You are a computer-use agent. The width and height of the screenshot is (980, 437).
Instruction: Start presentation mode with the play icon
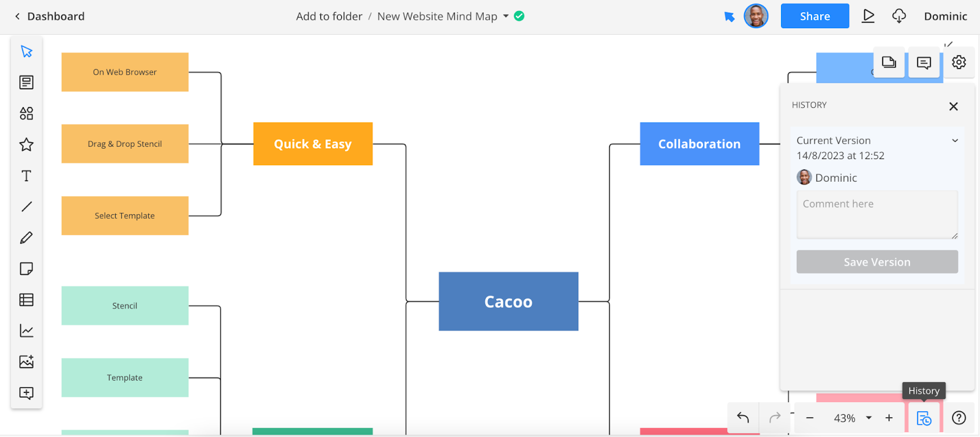(x=869, y=16)
